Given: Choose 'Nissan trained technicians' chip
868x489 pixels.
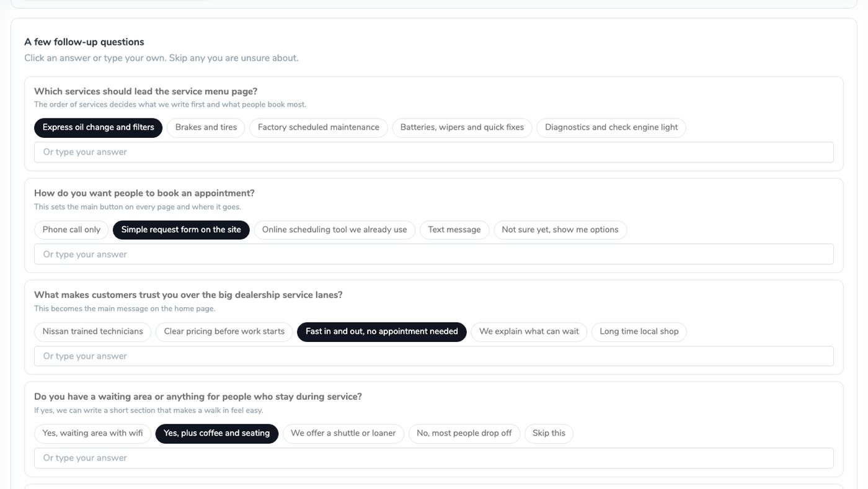Looking at the screenshot, I should click(92, 332).
